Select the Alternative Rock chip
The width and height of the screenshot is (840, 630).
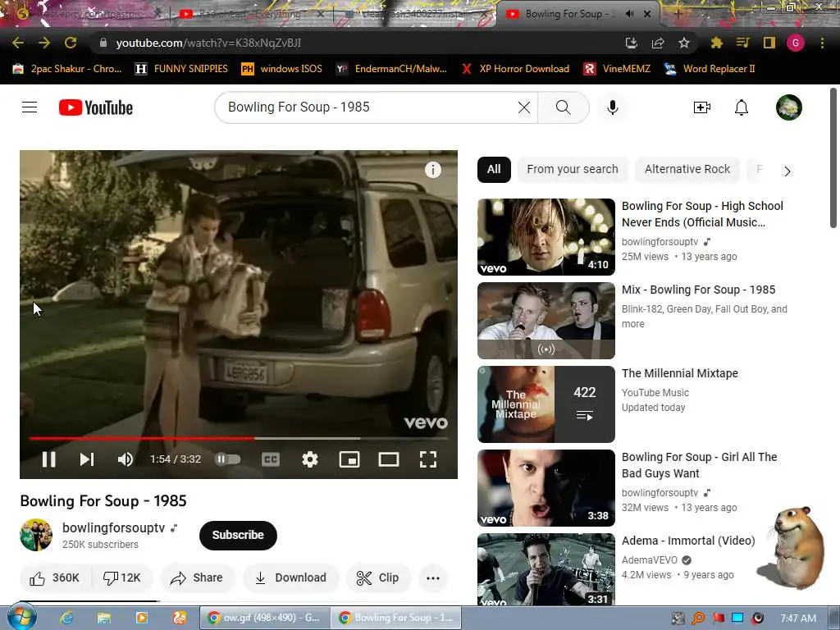(687, 169)
